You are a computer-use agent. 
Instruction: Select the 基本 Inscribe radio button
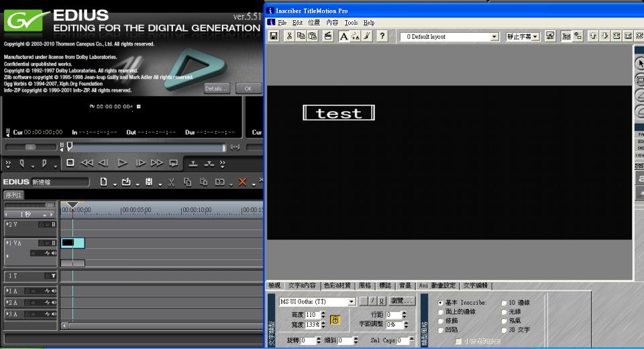click(x=440, y=303)
